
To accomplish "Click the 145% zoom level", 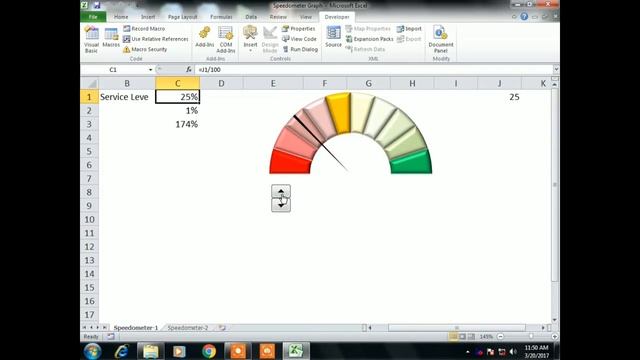I will [x=486, y=337].
